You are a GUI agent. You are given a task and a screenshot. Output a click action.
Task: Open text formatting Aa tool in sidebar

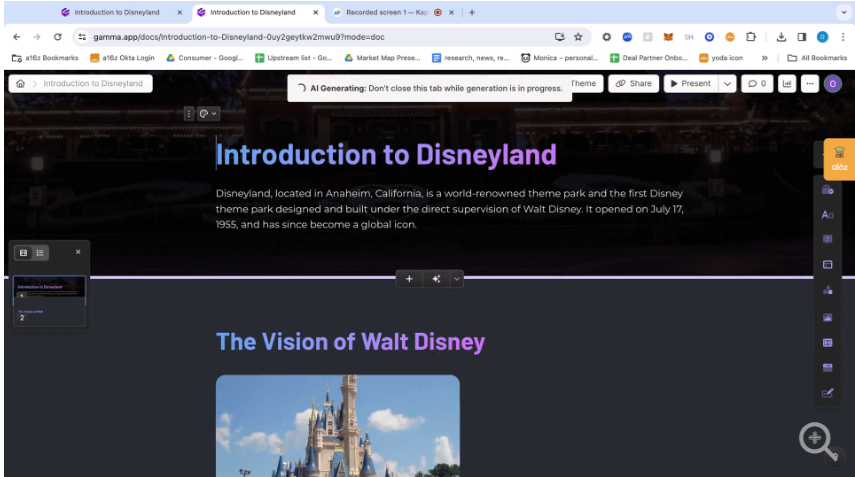point(827,214)
